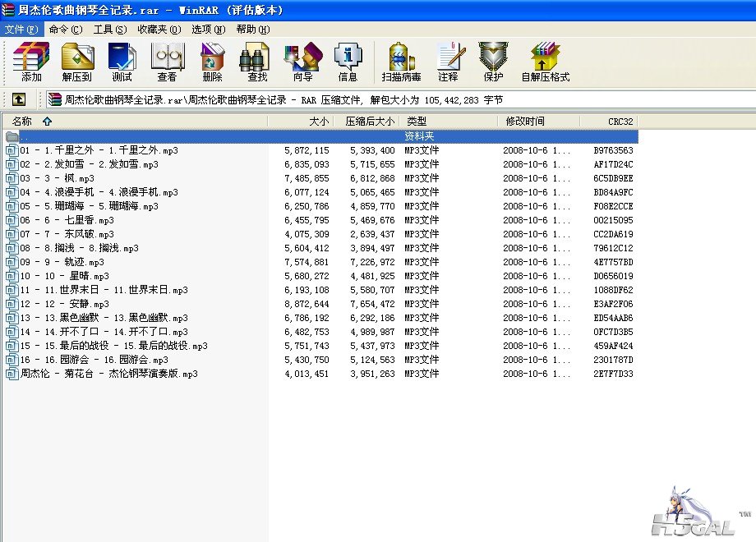Sort files by 压缩后大小 column header

pos(369,121)
